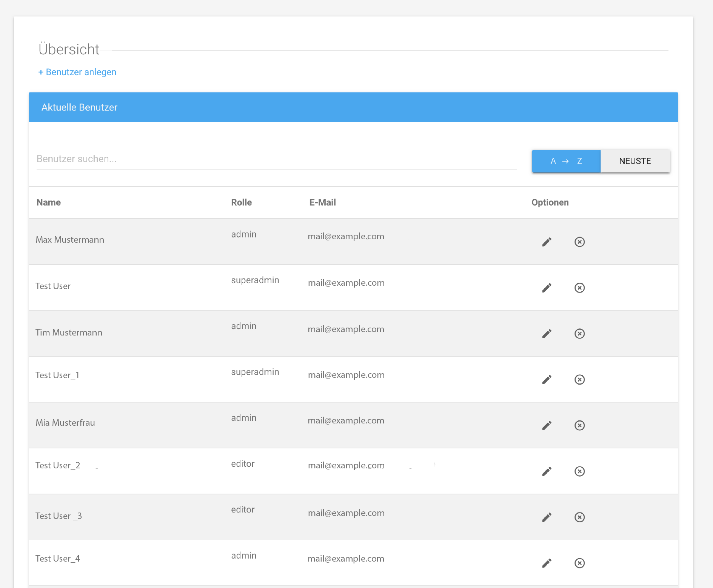This screenshot has width=713, height=588.
Task: Click the Übersicht heading
Action: click(x=69, y=49)
